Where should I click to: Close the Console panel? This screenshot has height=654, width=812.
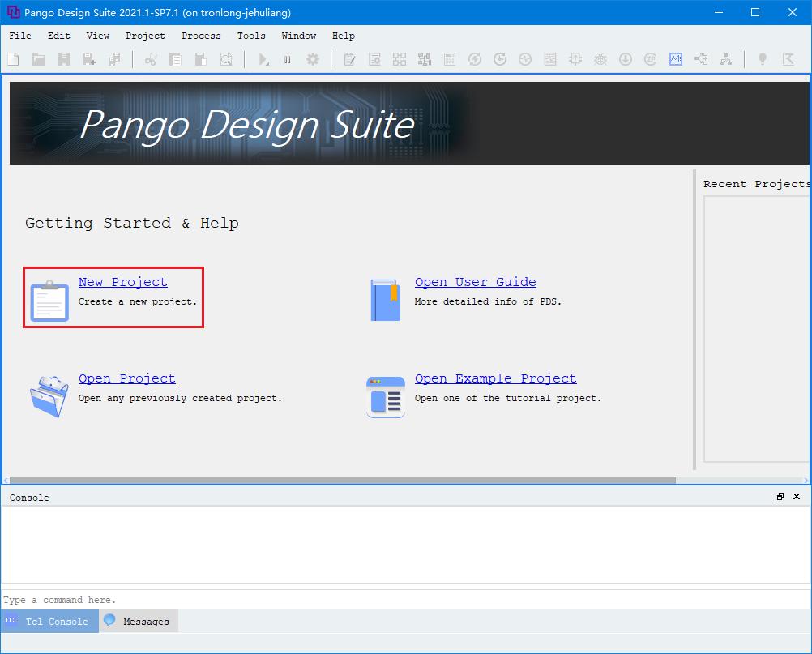pos(797,497)
